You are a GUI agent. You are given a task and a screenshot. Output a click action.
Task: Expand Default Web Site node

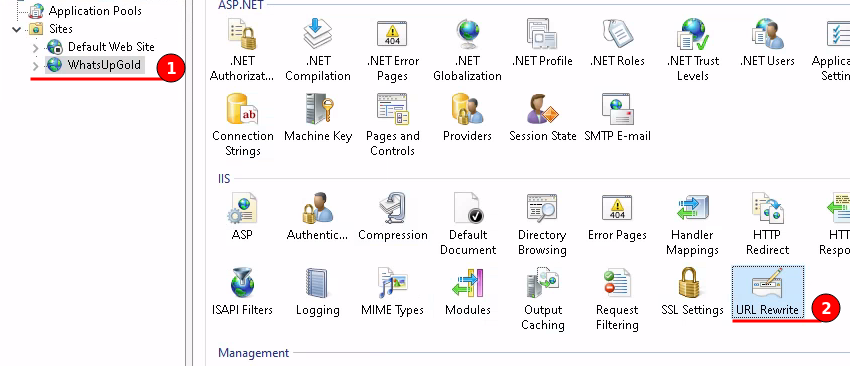36,47
